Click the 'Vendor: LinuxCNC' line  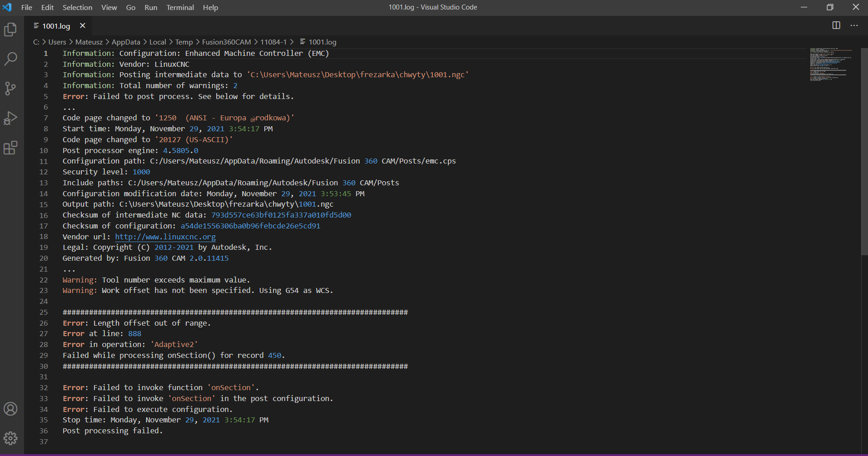coord(126,64)
